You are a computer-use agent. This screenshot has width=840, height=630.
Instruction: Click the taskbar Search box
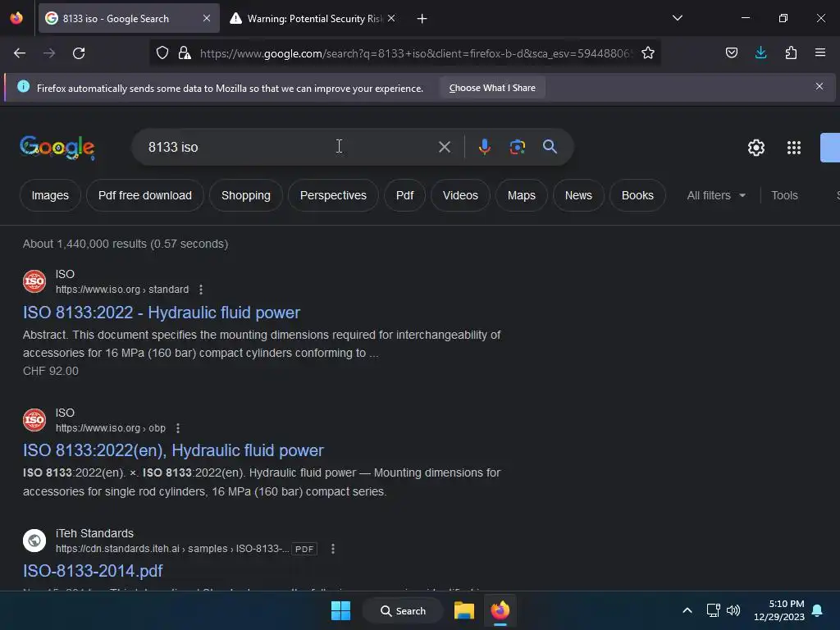pyautogui.click(x=403, y=610)
